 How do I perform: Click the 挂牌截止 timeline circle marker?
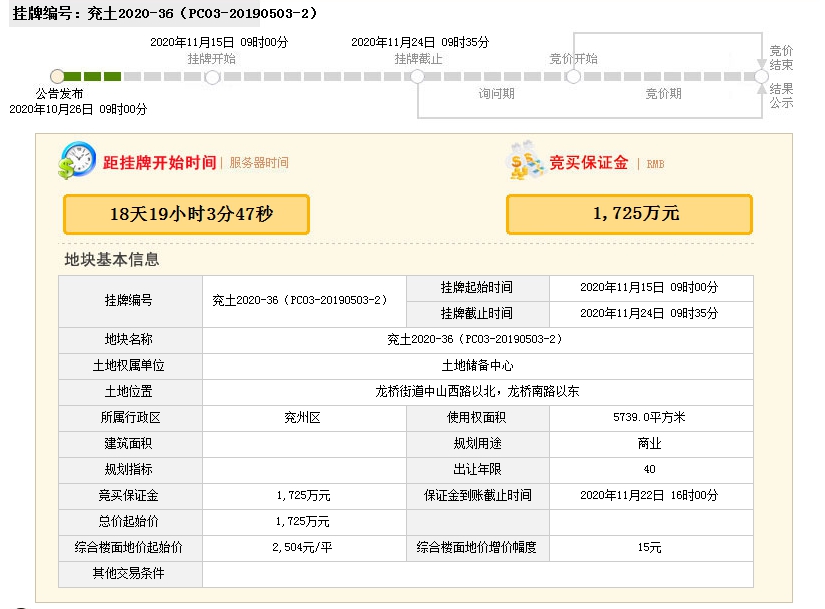coord(418,76)
